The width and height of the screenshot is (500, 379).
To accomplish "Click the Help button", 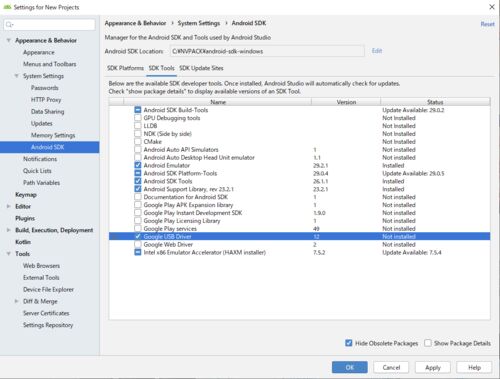I will [x=474, y=367].
